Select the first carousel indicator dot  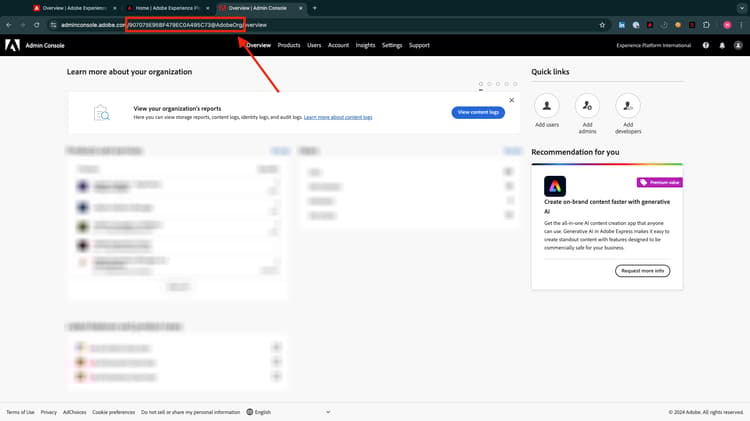(x=481, y=84)
